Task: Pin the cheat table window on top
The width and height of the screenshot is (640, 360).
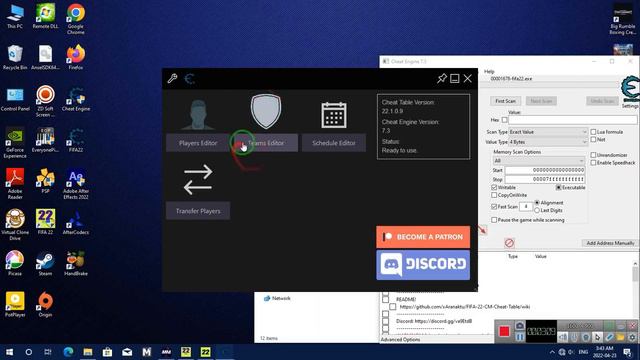Action: (441, 78)
